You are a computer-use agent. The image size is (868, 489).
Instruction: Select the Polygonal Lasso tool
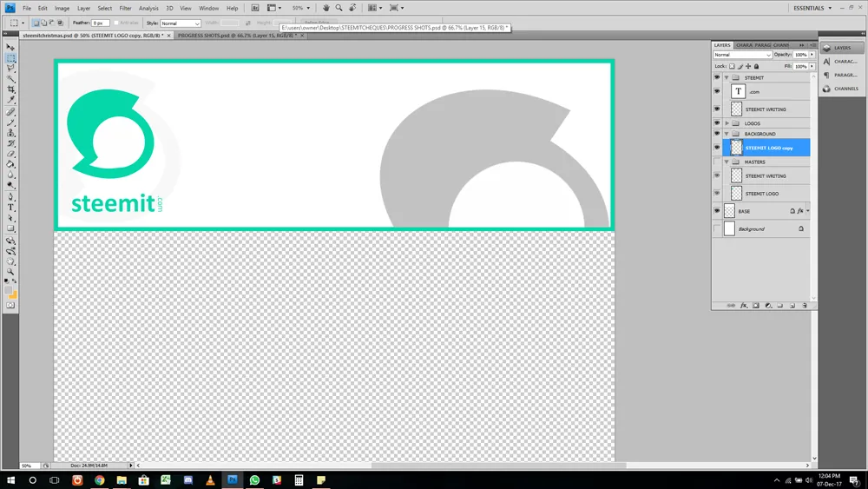tap(10, 69)
